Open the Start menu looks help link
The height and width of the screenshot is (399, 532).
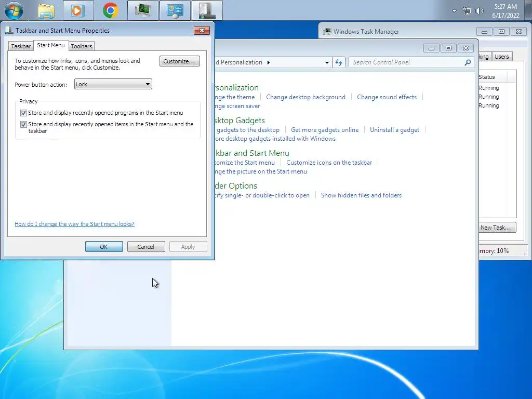74,224
